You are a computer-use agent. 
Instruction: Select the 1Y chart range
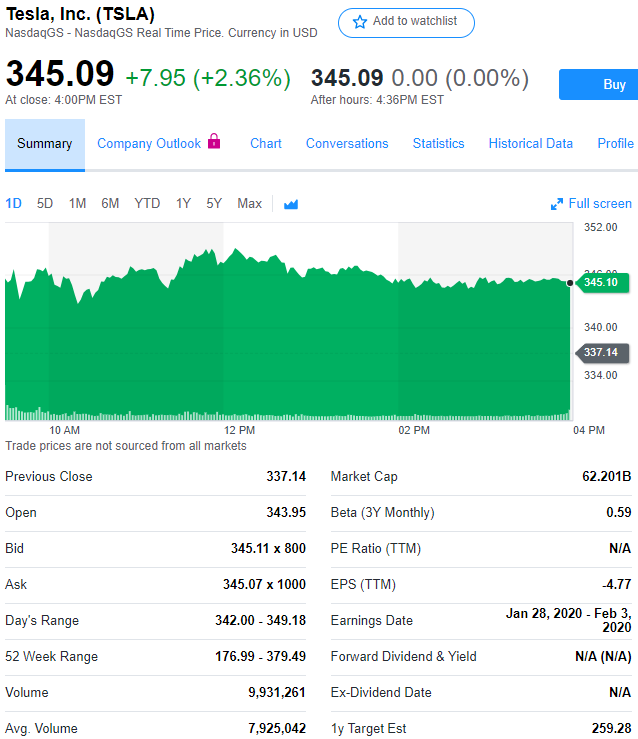pyautogui.click(x=183, y=204)
